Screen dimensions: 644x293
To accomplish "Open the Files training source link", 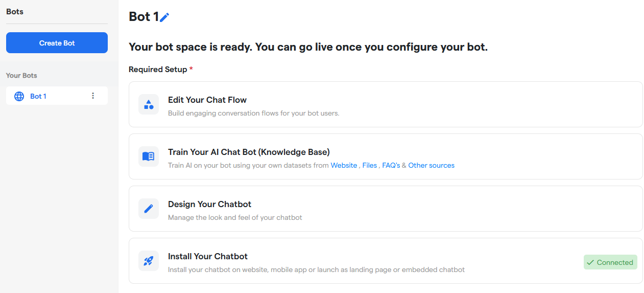I will coord(369,165).
